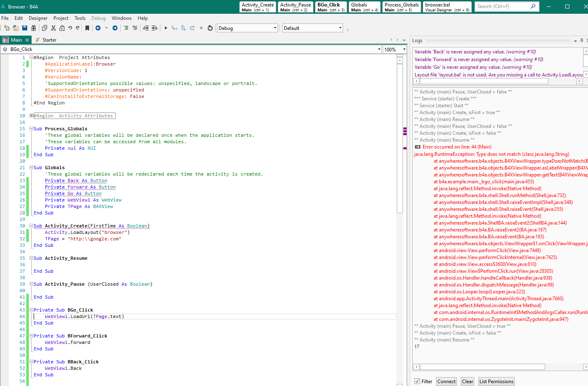Open the BGo_Click sub selector dropdown
588x386 pixels.
379,49
